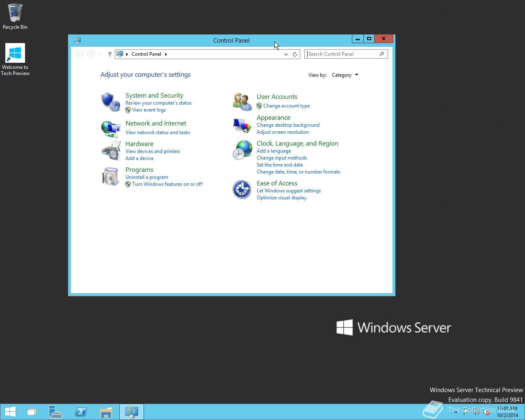Open the Hardware category heading
Viewport: 525px width, 420px height.
tap(139, 144)
